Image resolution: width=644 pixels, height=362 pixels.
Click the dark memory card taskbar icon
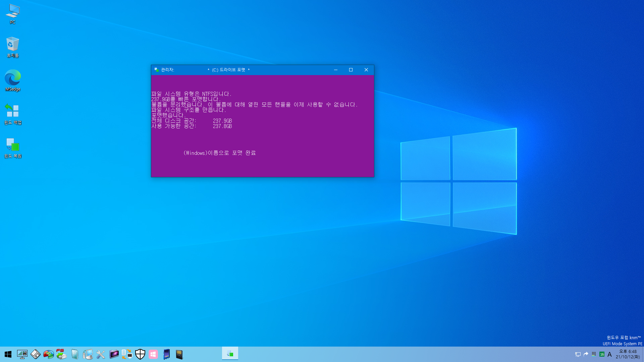pos(179,354)
